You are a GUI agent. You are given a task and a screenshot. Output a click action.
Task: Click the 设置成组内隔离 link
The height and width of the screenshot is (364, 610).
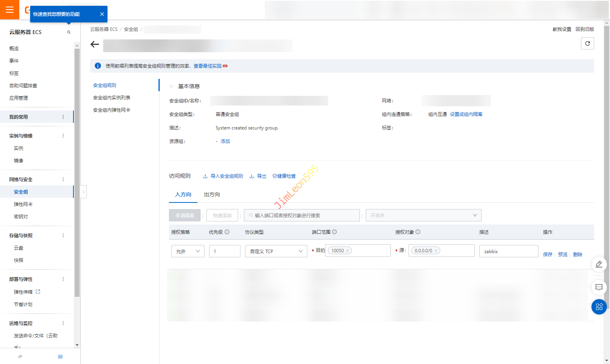click(466, 114)
